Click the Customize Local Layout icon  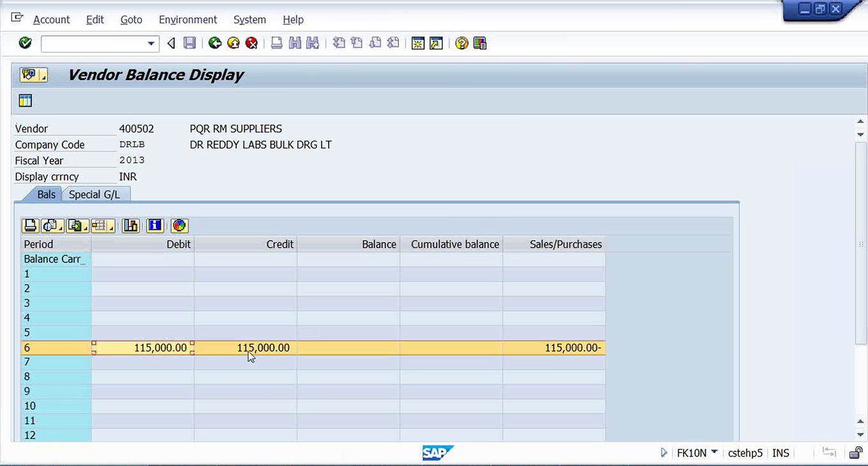click(480, 43)
